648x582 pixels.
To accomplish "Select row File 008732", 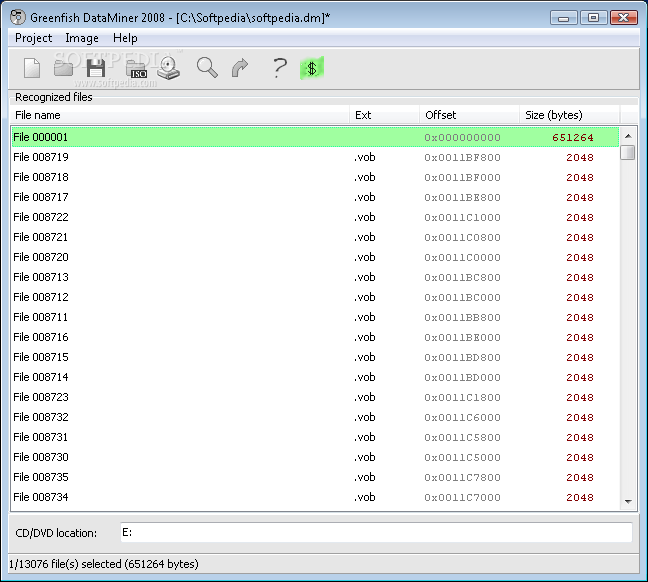I will coord(316,417).
